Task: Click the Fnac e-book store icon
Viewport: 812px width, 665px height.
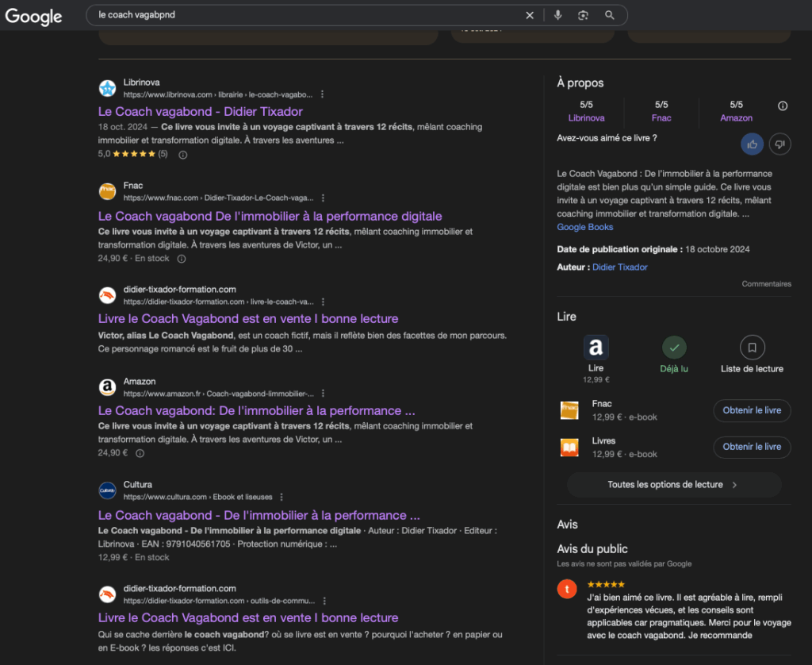Action: (569, 410)
